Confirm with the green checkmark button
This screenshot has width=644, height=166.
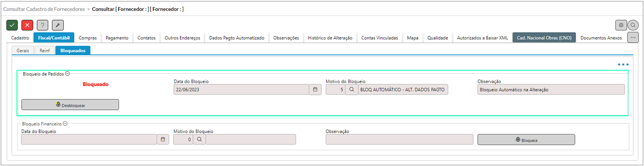12,25
